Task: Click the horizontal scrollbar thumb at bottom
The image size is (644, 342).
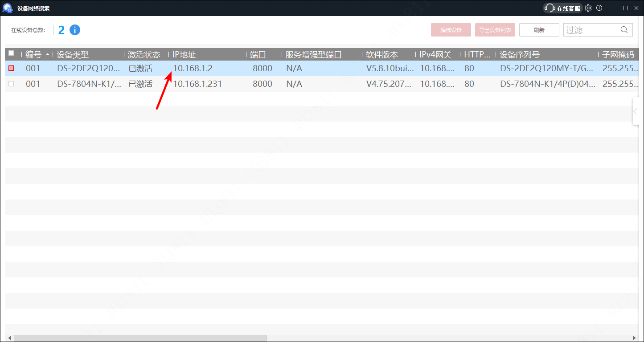Action: pos(140,338)
